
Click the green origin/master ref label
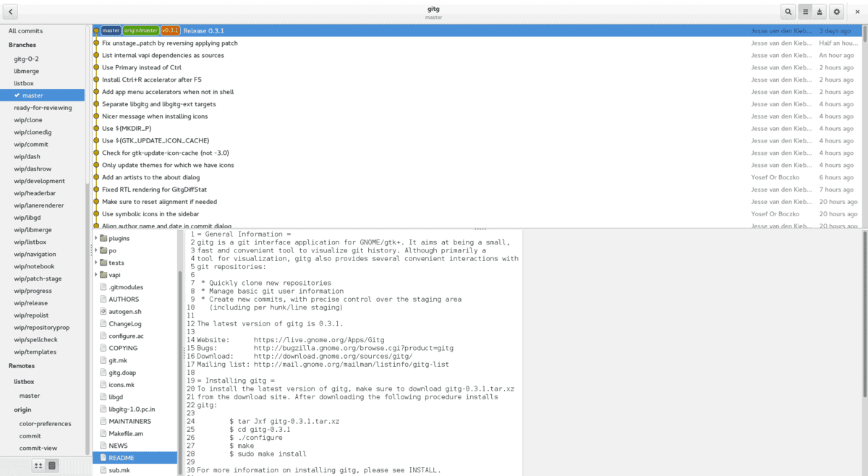[140, 31]
